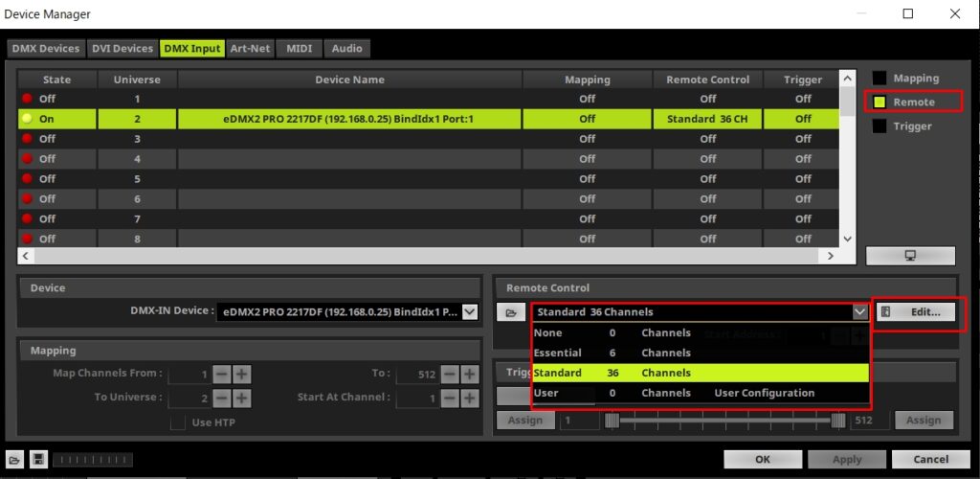
Task: Increase the To channel 512 value
Action: (469, 375)
